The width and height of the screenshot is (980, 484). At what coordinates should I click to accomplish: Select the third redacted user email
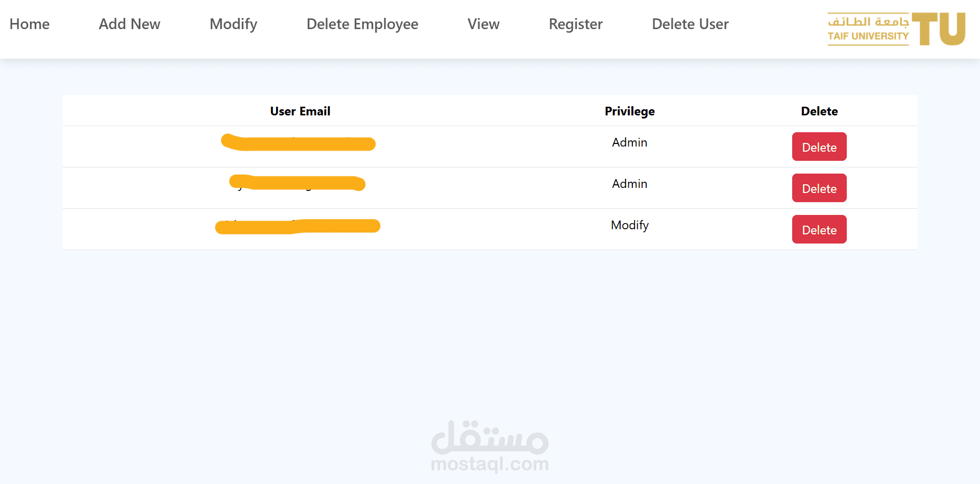point(298,226)
